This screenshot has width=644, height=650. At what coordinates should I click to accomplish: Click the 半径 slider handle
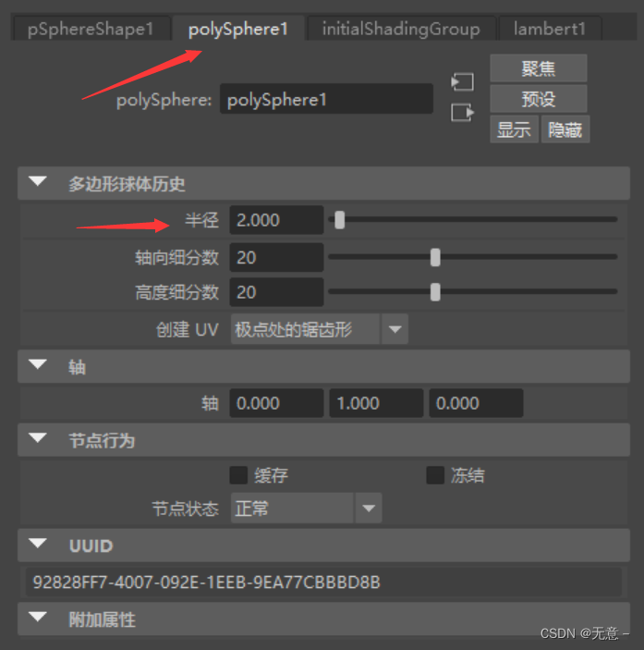[340, 220]
